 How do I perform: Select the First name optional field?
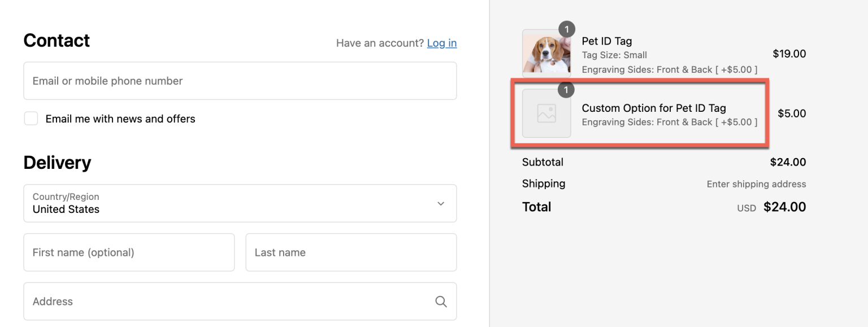coord(129,252)
